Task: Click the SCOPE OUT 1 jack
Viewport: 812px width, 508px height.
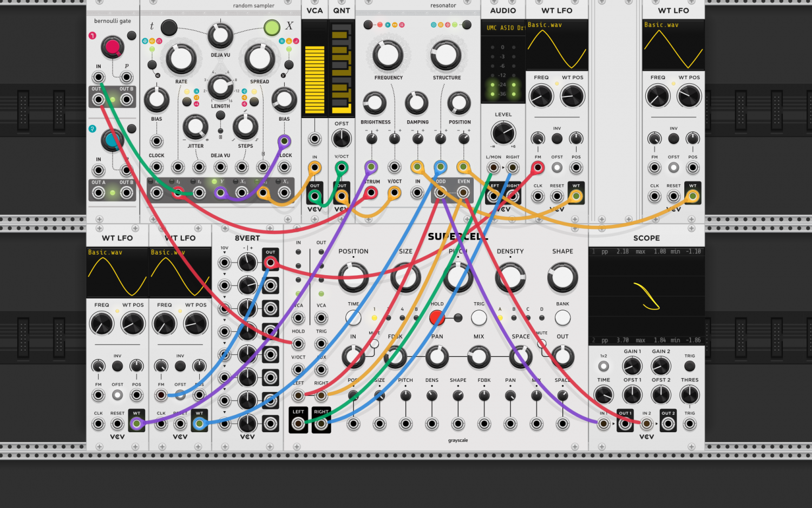Action: pyautogui.click(x=625, y=424)
